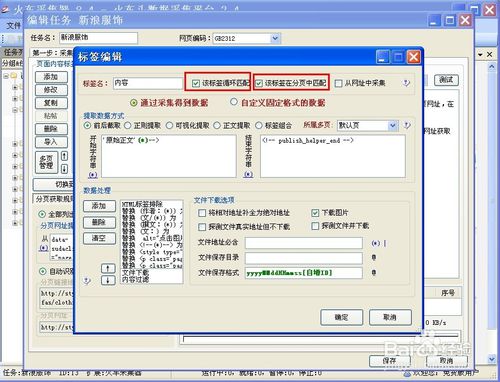Screen dimensions: 500x382
Task: Check 从网址中采集 option
Action: [338, 83]
